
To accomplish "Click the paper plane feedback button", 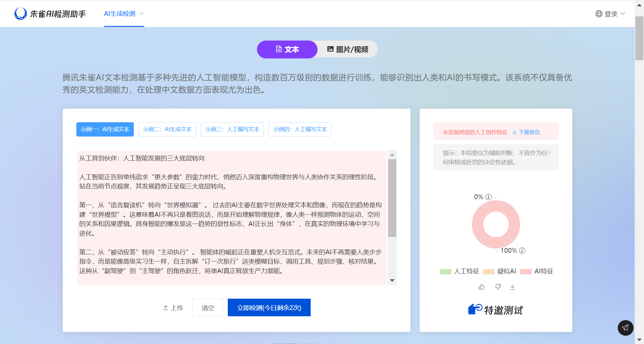I will pyautogui.click(x=626, y=328).
